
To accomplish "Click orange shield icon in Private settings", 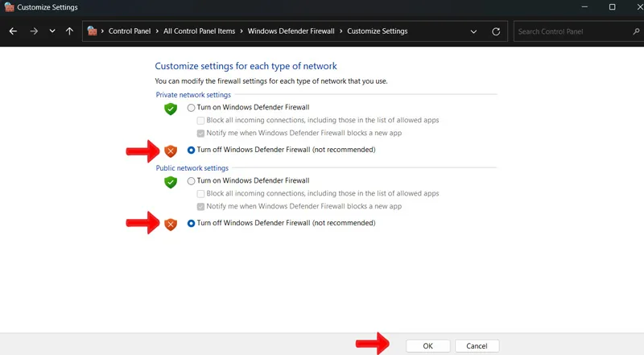I will point(171,151).
